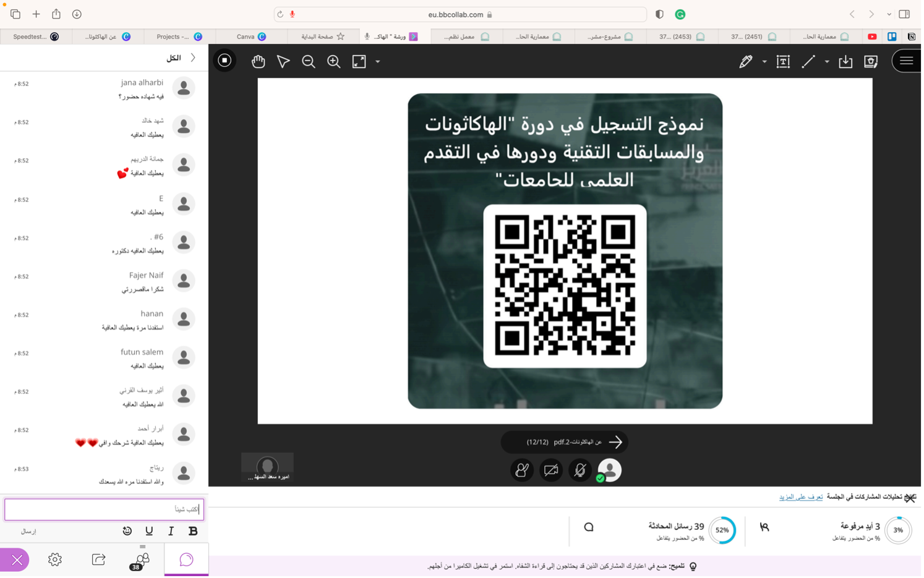Stop sharing the presented file

pyautogui.click(x=225, y=61)
